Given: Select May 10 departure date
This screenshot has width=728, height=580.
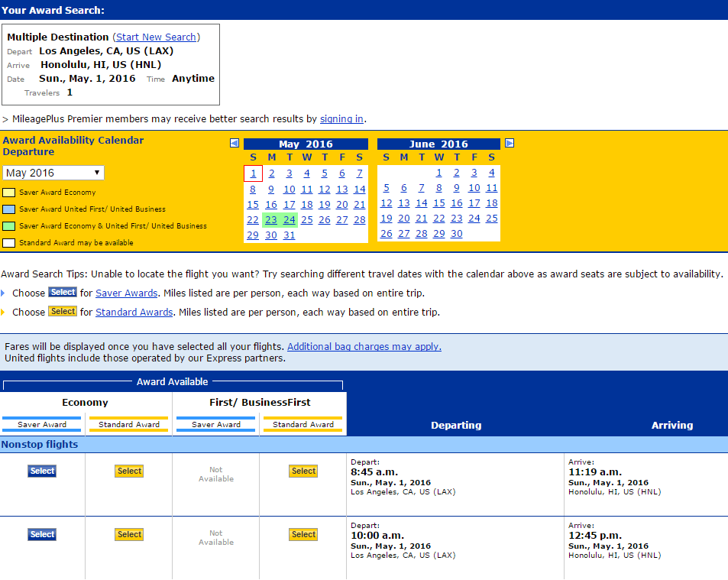Looking at the screenshot, I should coord(290,189).
